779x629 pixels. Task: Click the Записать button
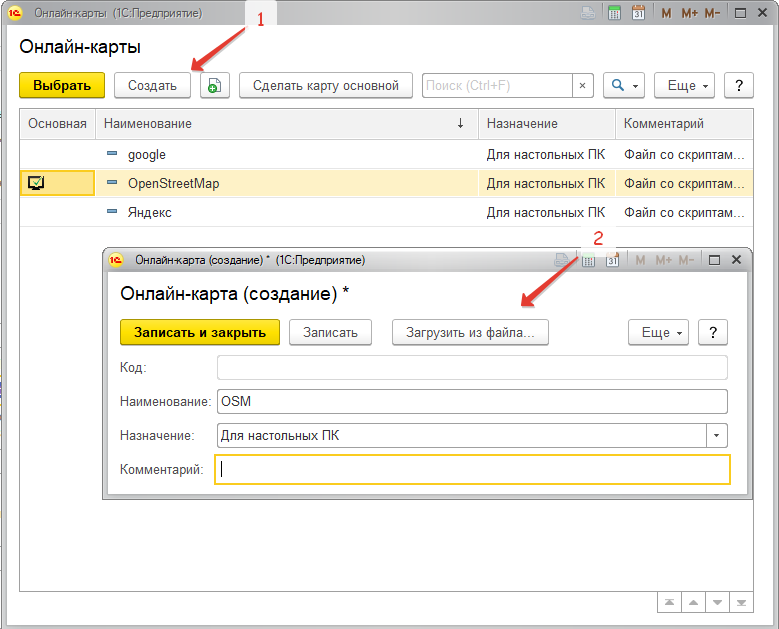point(330,332)
